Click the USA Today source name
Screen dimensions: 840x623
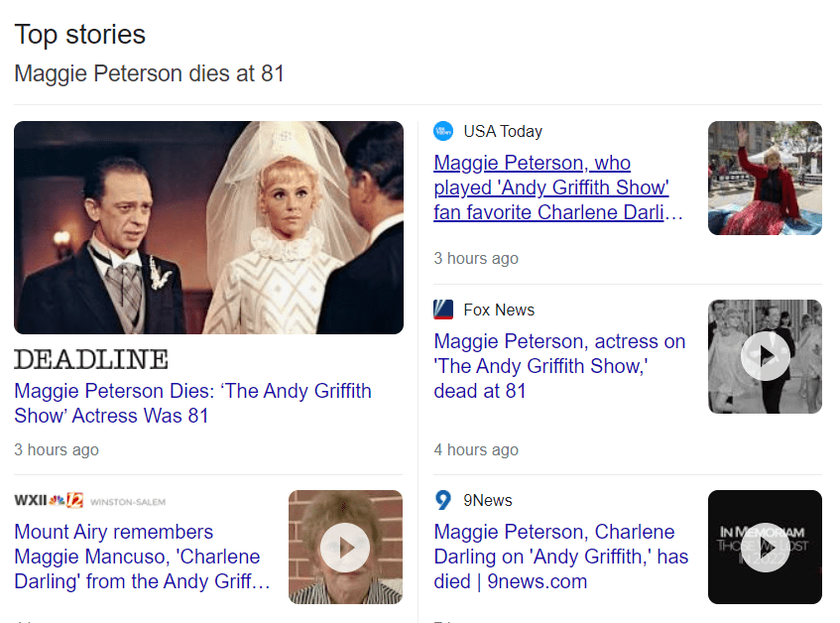pos(503,131)
